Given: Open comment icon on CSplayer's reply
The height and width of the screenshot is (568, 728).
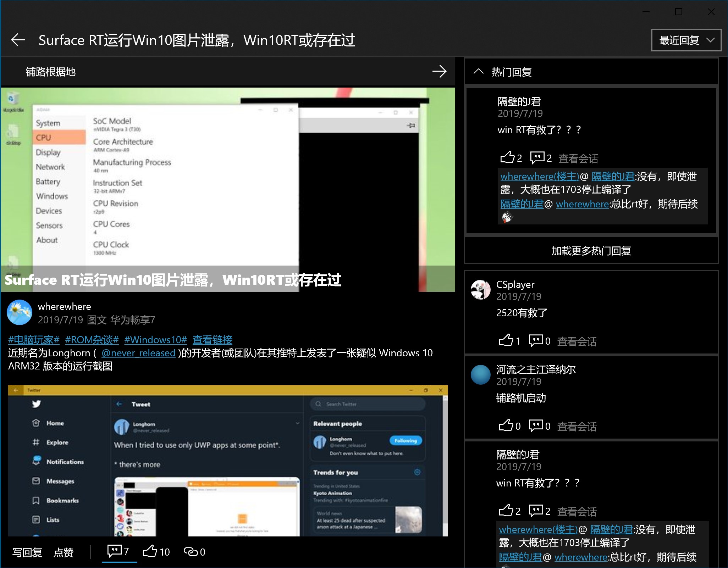Looking at the screenshot, I should (536, 340).
